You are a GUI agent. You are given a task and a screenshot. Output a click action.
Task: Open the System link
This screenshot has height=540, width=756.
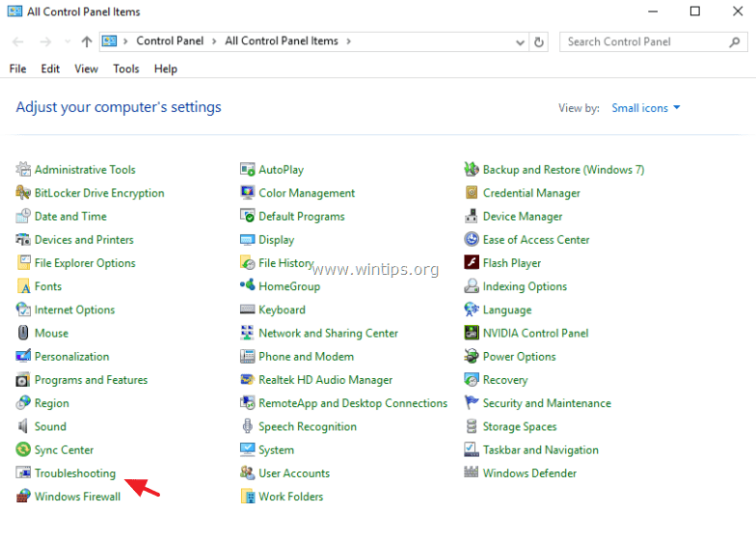tap(276, 449)
